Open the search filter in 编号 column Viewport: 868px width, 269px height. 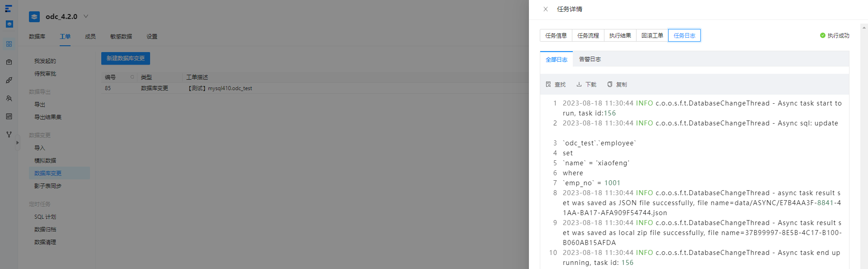tap(132, 77)
